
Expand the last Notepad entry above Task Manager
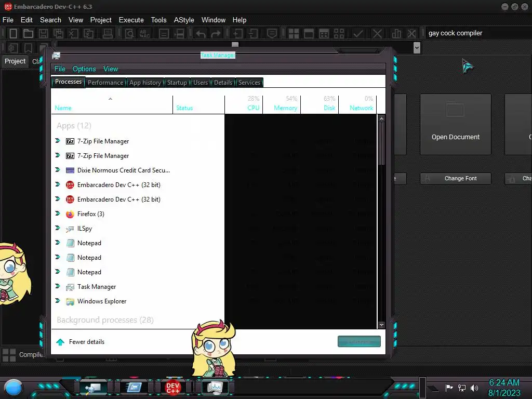click(x=58, y=271)
